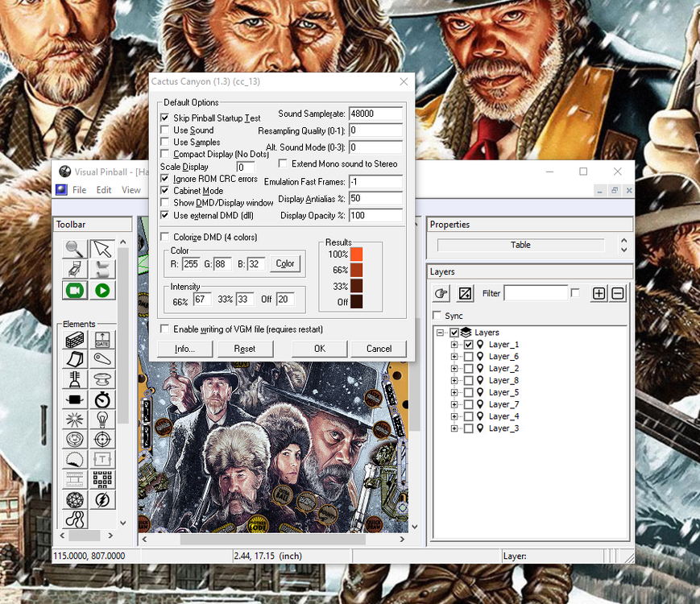Select the Flasher lightning element
Screen dimensions: 700x604
pyautogui.click(x=102, y=499)
